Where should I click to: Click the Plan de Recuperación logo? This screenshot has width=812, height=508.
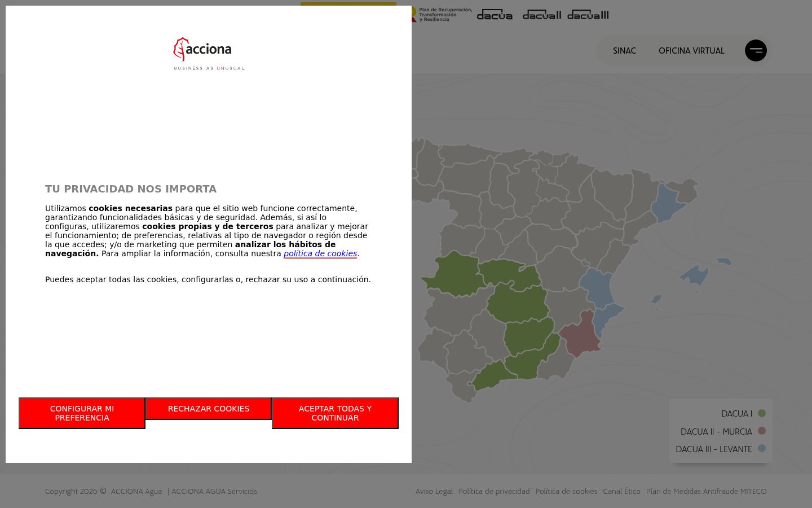442,15
